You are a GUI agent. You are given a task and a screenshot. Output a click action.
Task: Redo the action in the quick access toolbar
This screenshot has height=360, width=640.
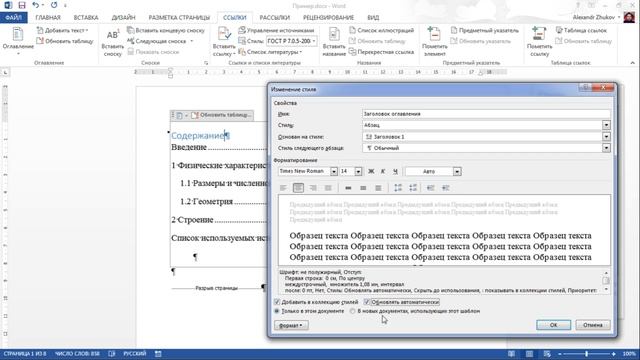click(x=54, y=5)
